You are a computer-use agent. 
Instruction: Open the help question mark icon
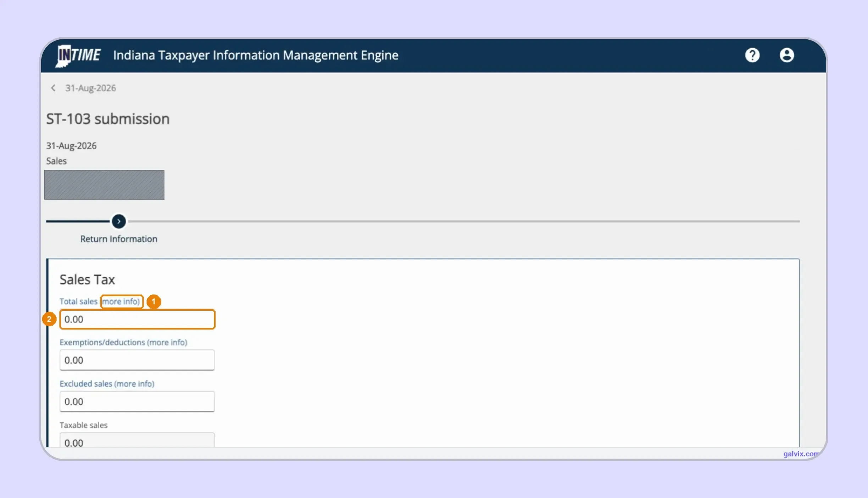752,55
